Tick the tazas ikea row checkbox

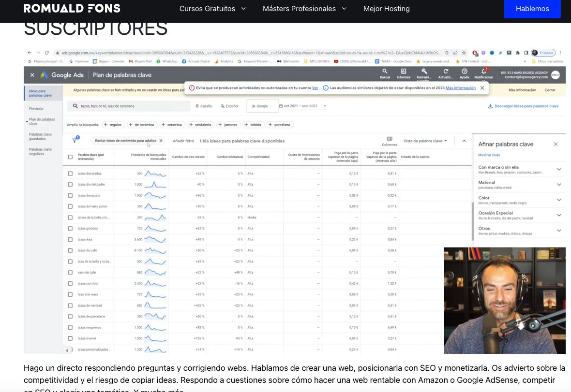(71, 240)
